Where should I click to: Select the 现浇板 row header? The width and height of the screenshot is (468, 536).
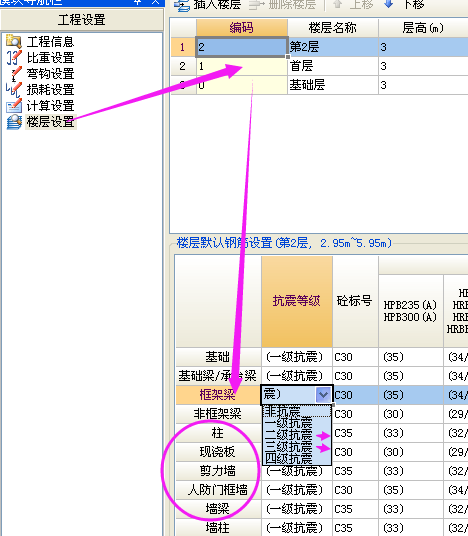(218, 452)
